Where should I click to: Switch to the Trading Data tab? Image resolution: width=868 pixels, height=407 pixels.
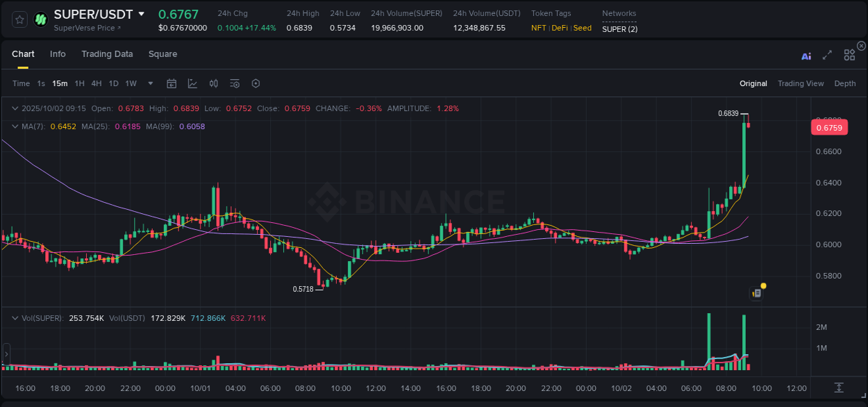(107, 53)
